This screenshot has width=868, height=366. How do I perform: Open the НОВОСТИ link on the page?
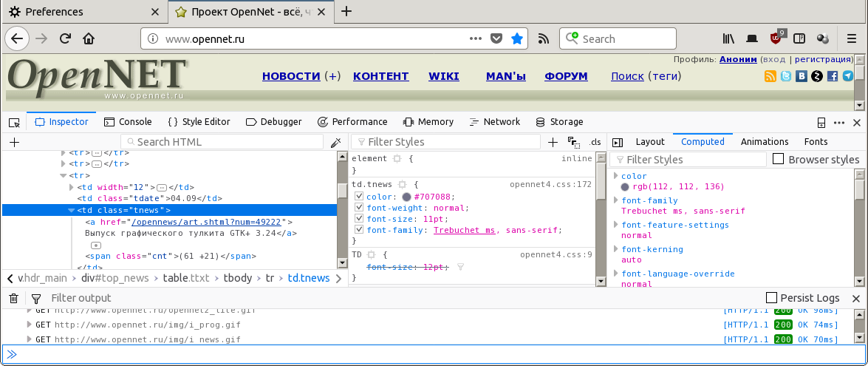point(291,76)
